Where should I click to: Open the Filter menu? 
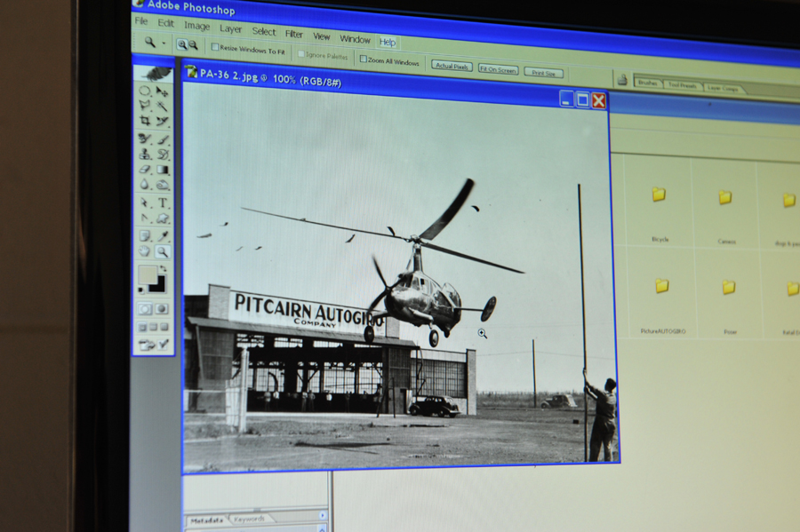(x=294, y=34)
